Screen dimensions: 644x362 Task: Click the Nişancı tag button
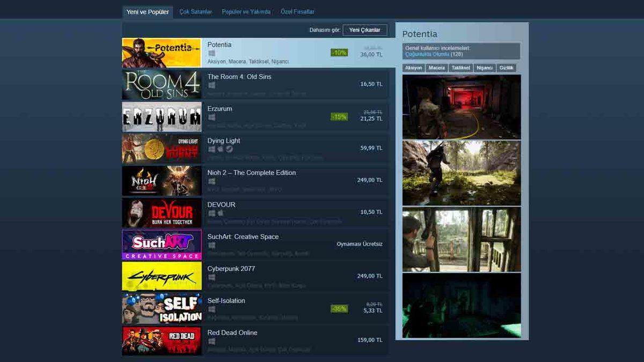pos(484,68)
